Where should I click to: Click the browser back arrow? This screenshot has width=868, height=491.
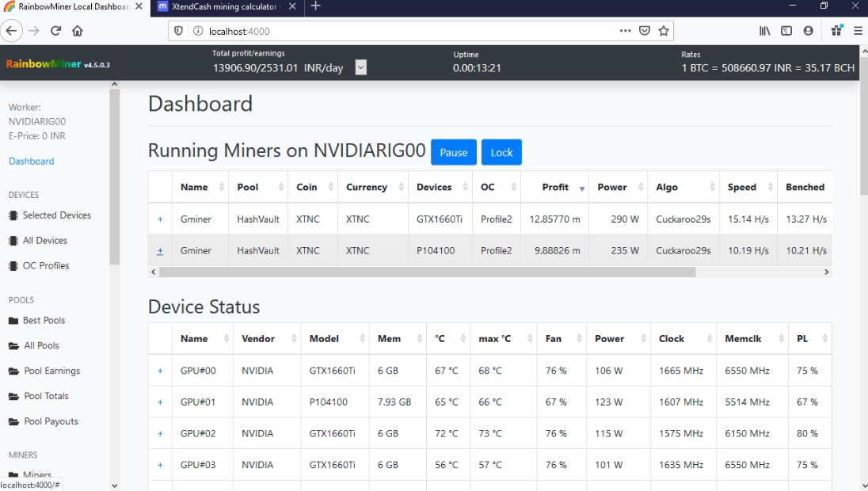coord(12,31)
